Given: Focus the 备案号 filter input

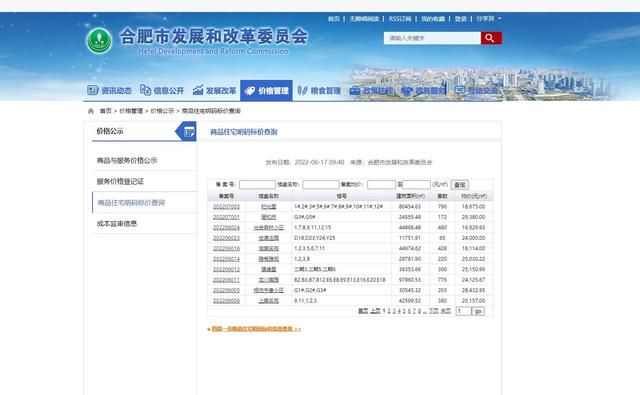Looking at the screenshot, I should (x=257, y=185).
